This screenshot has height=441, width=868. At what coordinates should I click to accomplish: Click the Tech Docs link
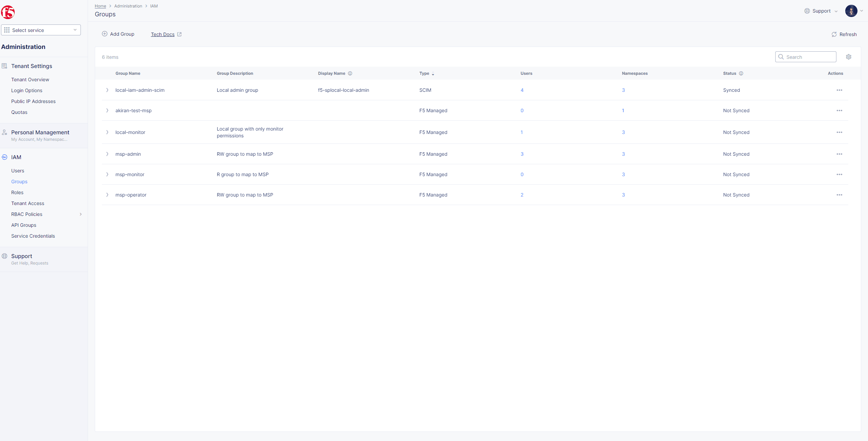(163, 34)
